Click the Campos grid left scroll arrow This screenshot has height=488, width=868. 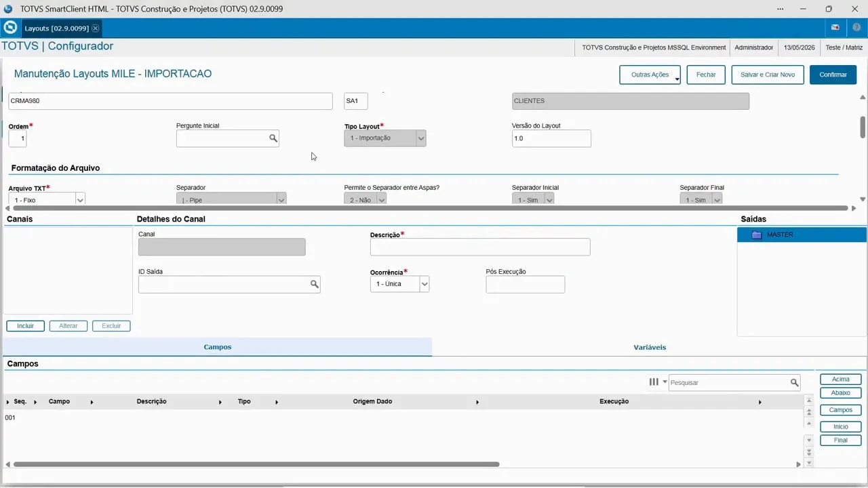point(7,464)
